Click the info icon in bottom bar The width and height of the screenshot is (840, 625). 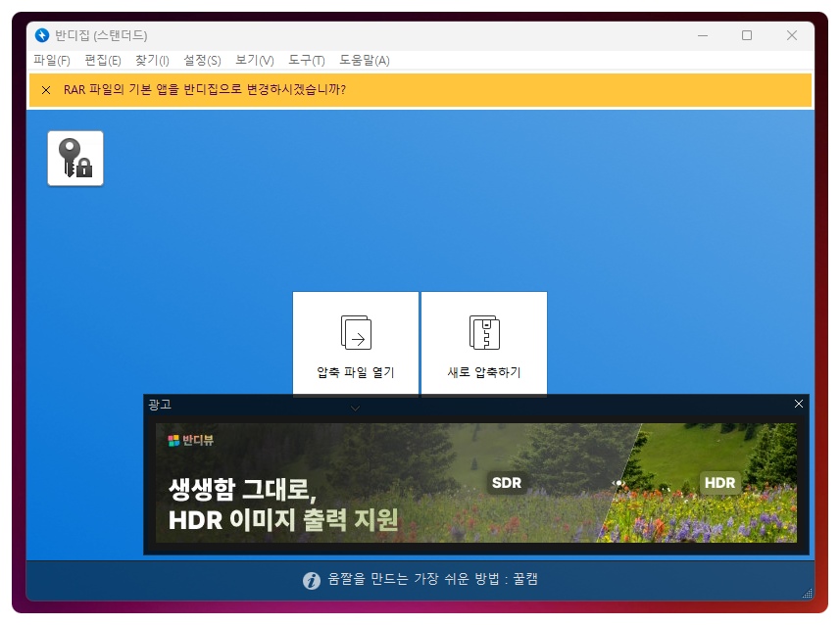pyautogui.click(x=312, y=580)
